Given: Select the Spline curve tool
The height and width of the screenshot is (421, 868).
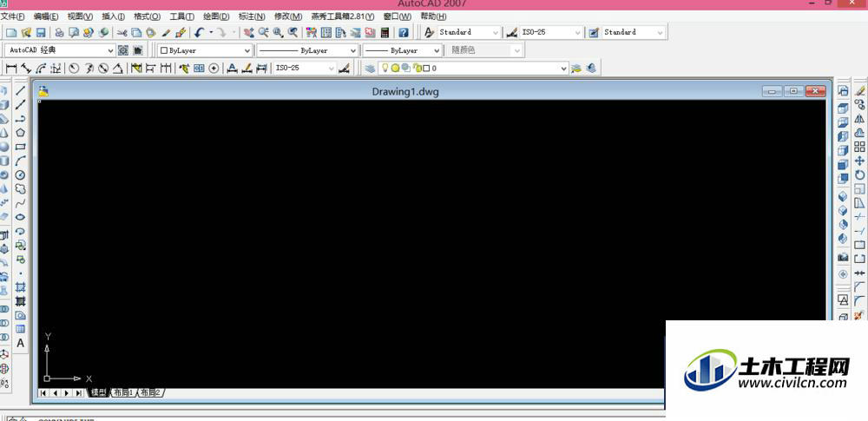Looking at the screenshot, I should tap(21, 203).
